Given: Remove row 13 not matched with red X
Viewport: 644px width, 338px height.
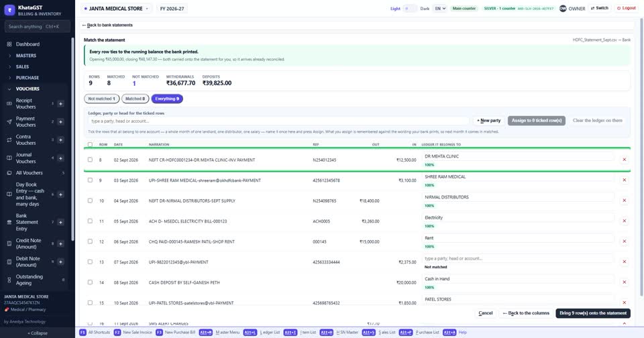Looking at the screenshot, I should click(x=625, y=262).
